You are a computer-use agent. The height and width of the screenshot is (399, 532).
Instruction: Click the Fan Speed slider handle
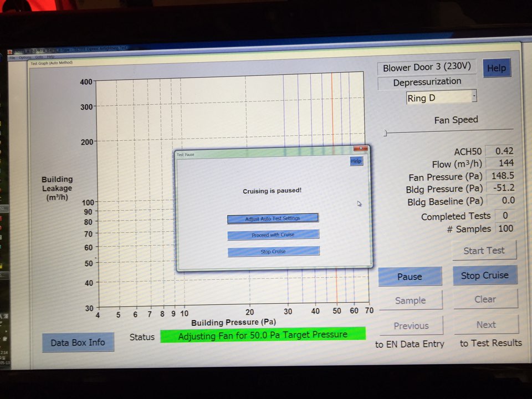point(386,133)
